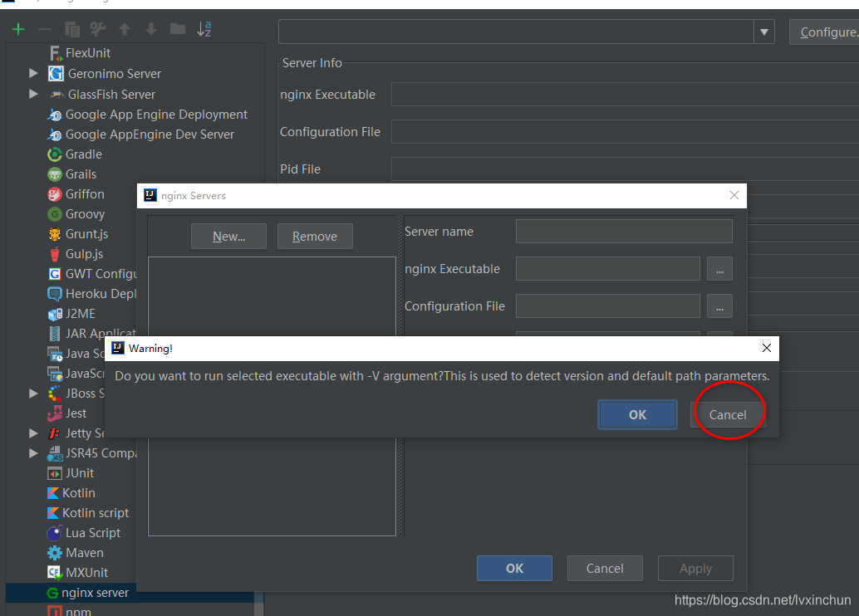859x616 pixels.
Task: Click the Java Scratch icon
Action: 55,354
